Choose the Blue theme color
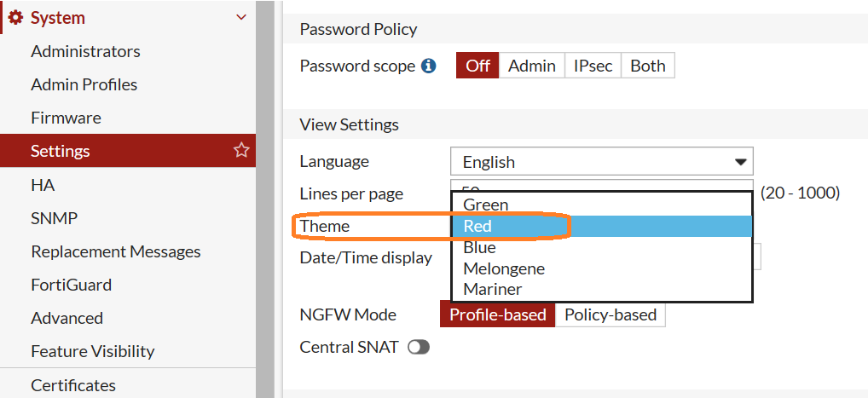 (x=479, y=247)
